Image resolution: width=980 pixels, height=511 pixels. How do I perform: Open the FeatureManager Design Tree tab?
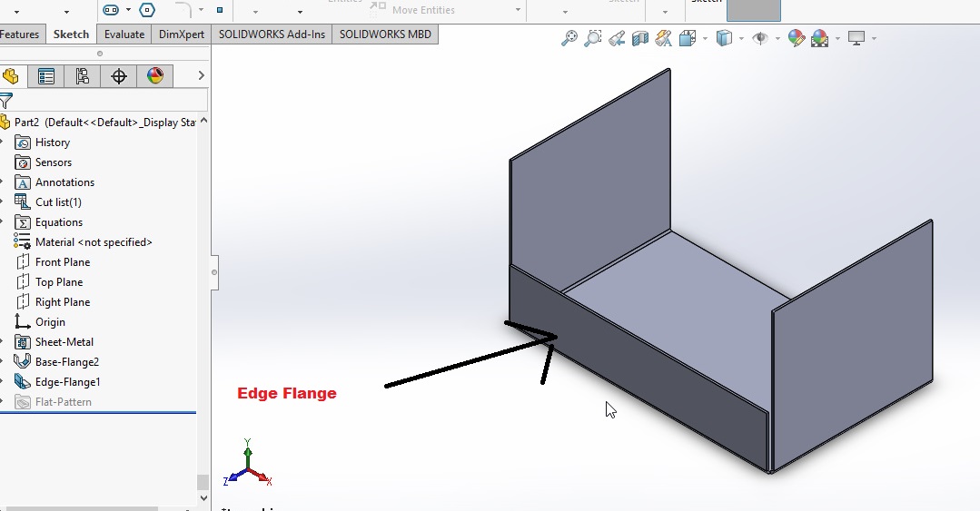pyautogui.click(x=11, y=76)
